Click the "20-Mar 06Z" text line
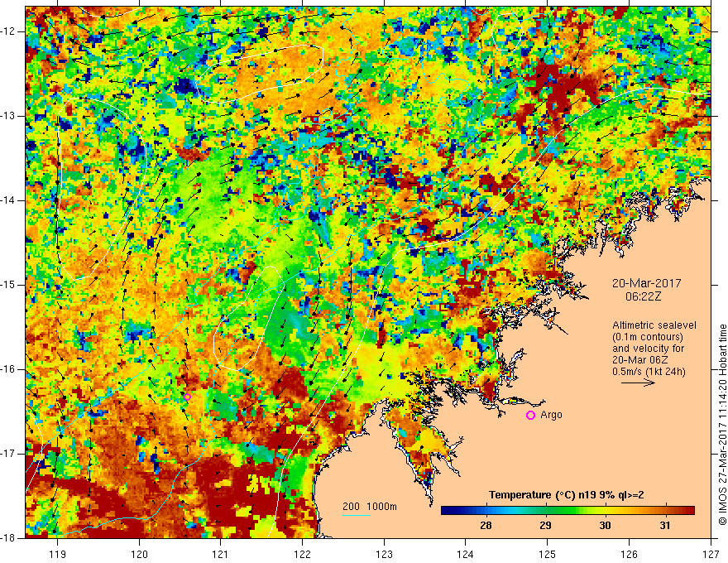Screen dimensions: 728x563 (x=642, y=360)
